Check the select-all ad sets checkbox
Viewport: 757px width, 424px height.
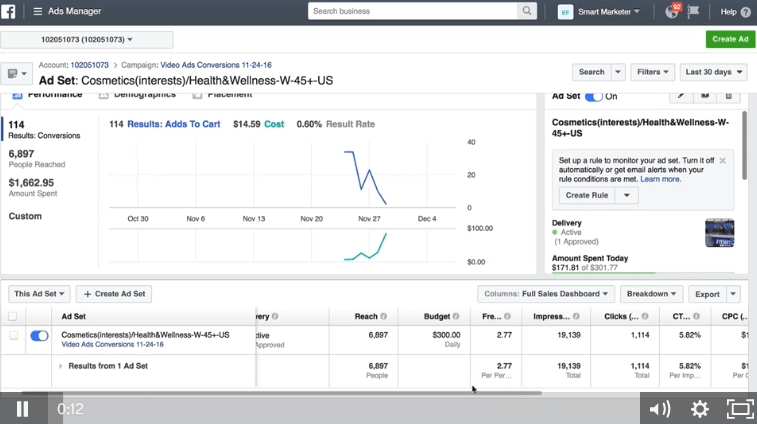click(x=13, y=316)
